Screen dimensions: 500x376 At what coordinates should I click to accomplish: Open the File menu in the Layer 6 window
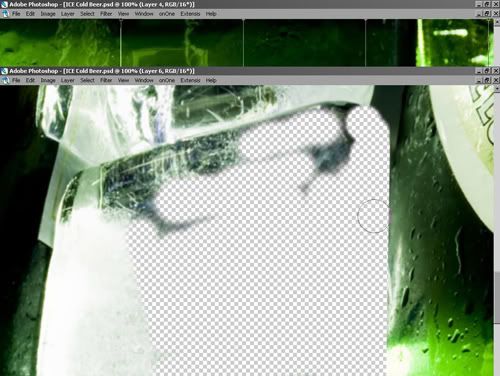click(x=16, y=80)
